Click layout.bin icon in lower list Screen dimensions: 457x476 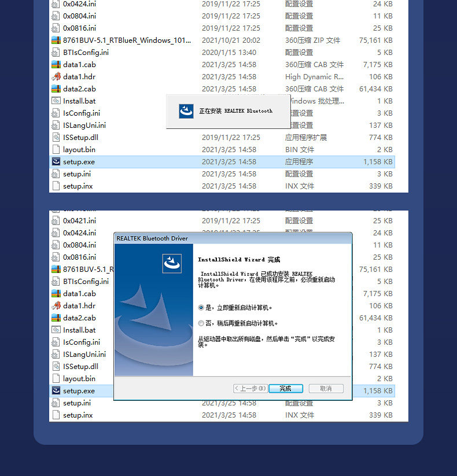56,378
